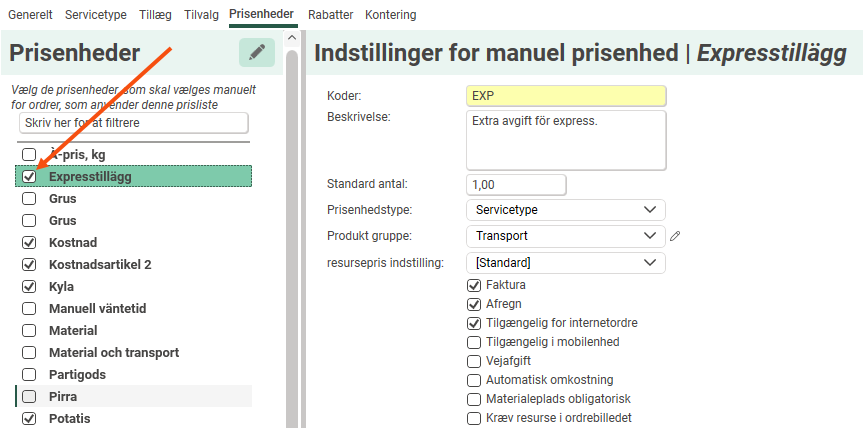Click the Standard antal field
Screen dimensions: 863x428
[x=516, y=185]
